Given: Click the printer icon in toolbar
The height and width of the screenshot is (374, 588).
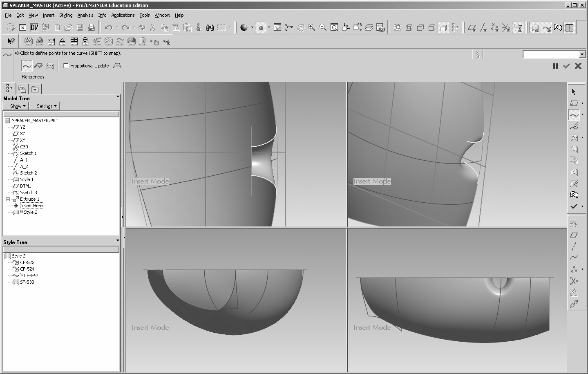Looking at the screenshot, I should (x=92, y=27).
